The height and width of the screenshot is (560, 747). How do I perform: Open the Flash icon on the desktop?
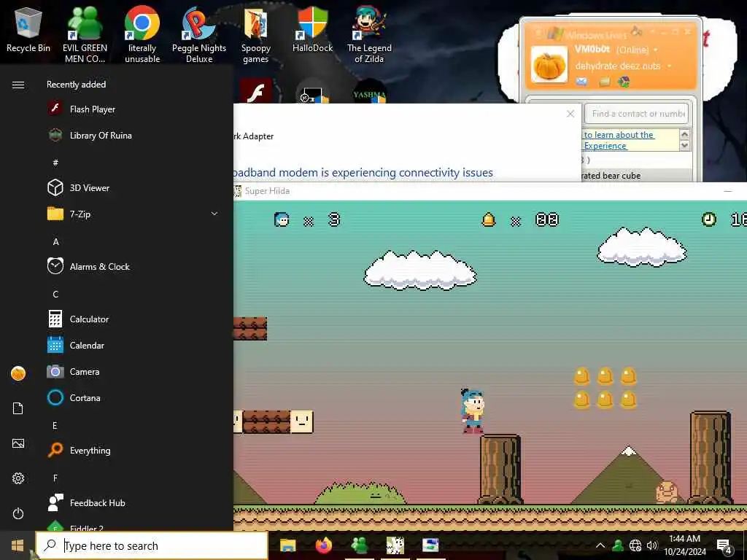coord(256,91)
